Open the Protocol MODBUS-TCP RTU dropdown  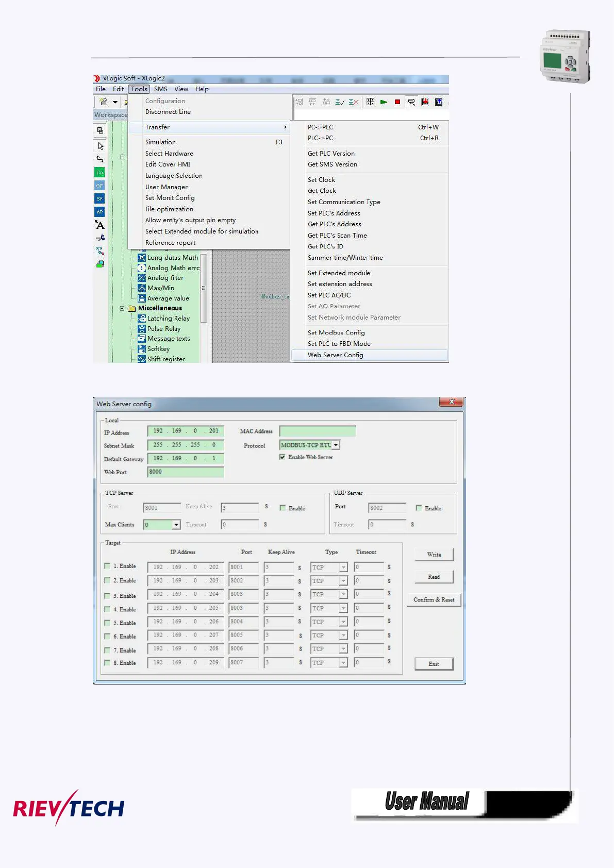[336, 445]
